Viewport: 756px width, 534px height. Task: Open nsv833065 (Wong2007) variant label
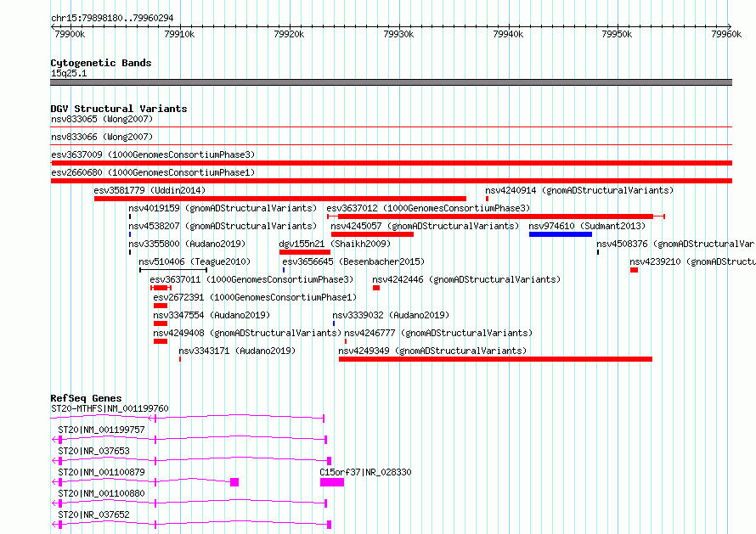(102, 119)
